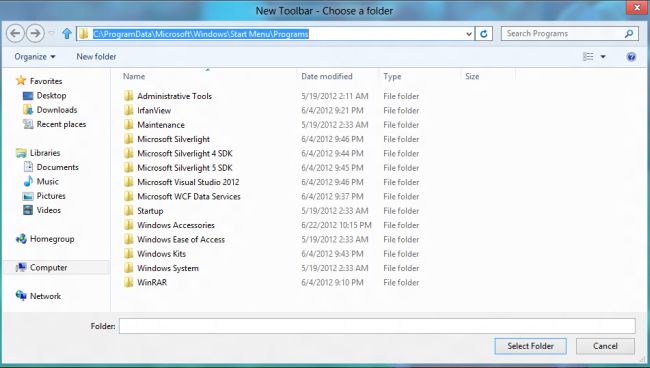
Task: Change view with the view icon
Action: click(x=588, y=56)
